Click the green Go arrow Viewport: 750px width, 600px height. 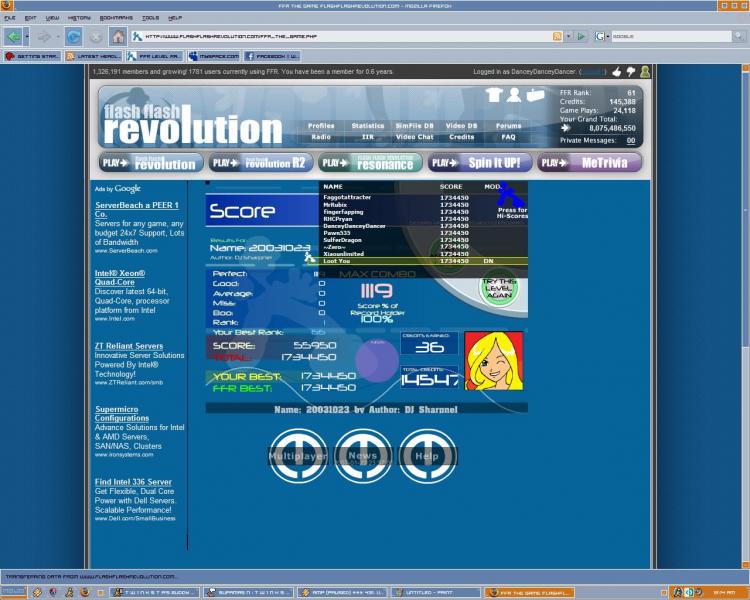point(581,36)
